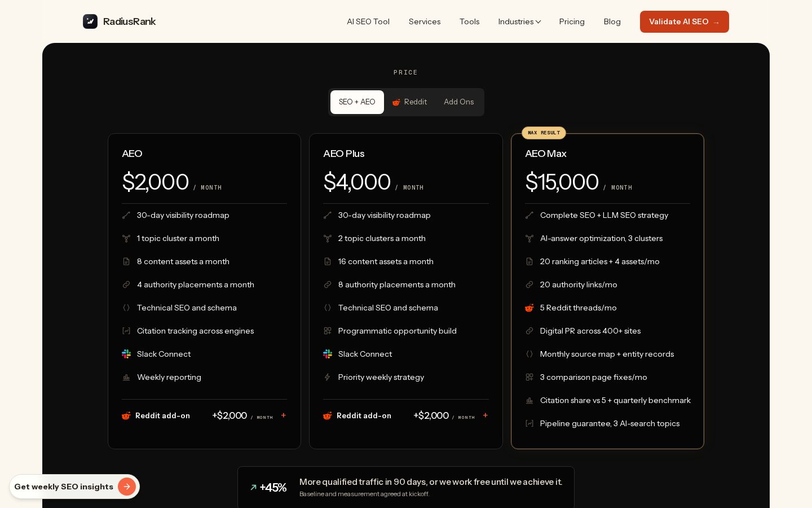Click the Slack icon in the AEO Plus plan
The image size is (812, 508).
[x=328, y=354]
